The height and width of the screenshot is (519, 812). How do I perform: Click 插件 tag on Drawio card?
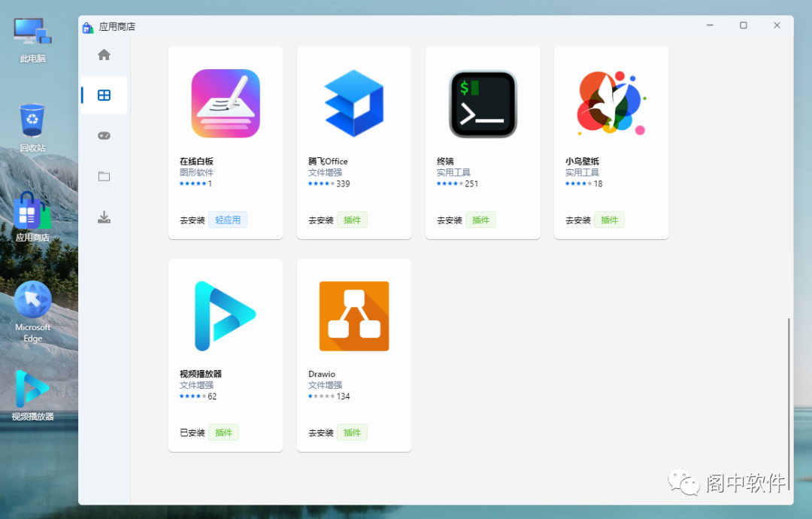tap(352, 432)
